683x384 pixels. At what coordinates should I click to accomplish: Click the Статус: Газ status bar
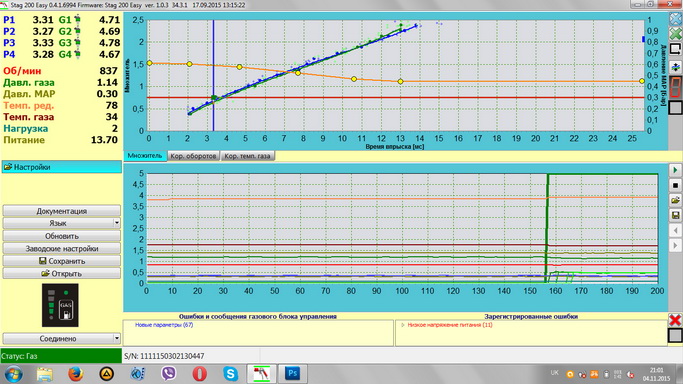(61, 356)
